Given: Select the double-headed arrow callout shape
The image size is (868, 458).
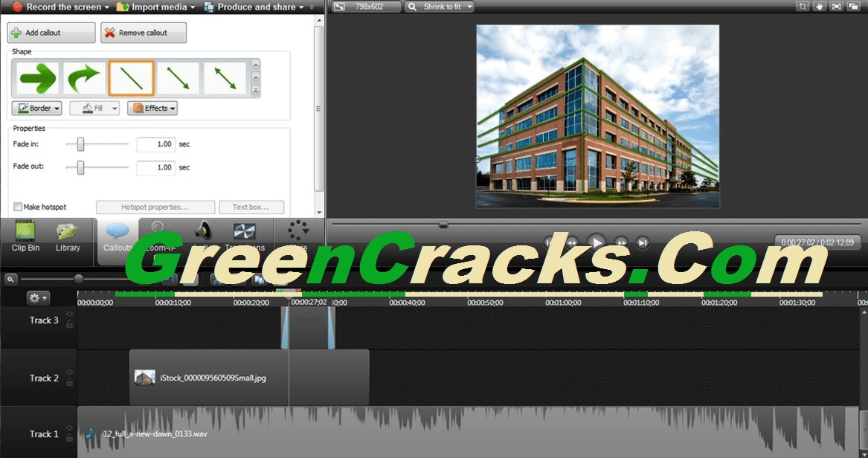Looking at the screenshot, I should pos(227,77).
